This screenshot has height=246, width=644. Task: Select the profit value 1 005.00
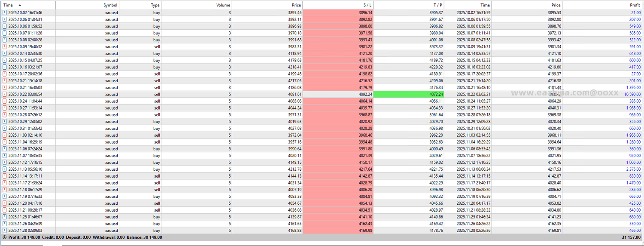[x=633, y=162]
